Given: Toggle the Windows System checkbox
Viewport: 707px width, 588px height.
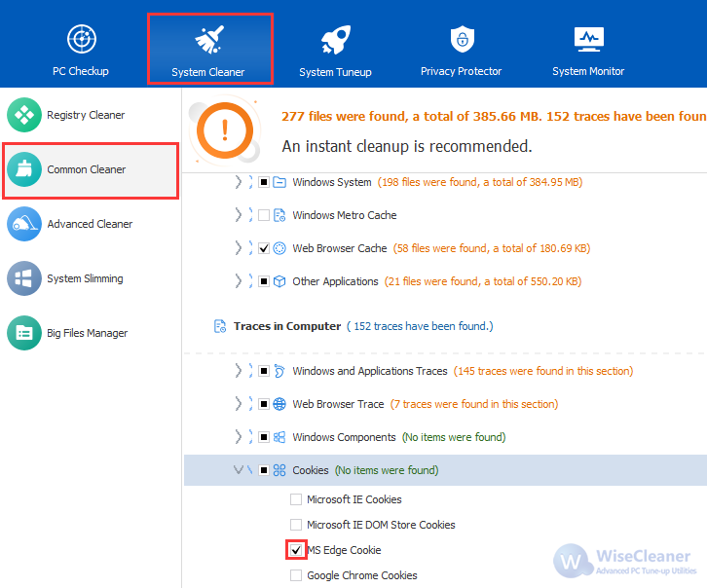Looking at the screenshot, I should pos(264,182).
